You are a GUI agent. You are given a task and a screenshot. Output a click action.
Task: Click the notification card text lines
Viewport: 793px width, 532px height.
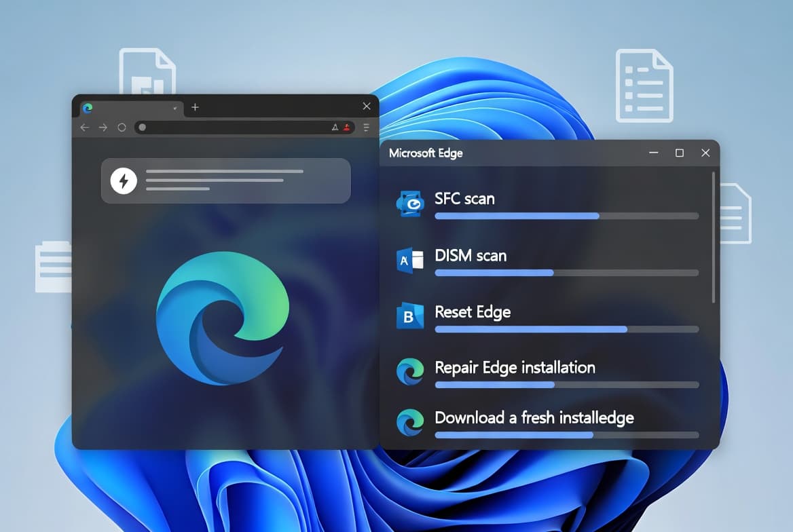click(x=225, y=180)
